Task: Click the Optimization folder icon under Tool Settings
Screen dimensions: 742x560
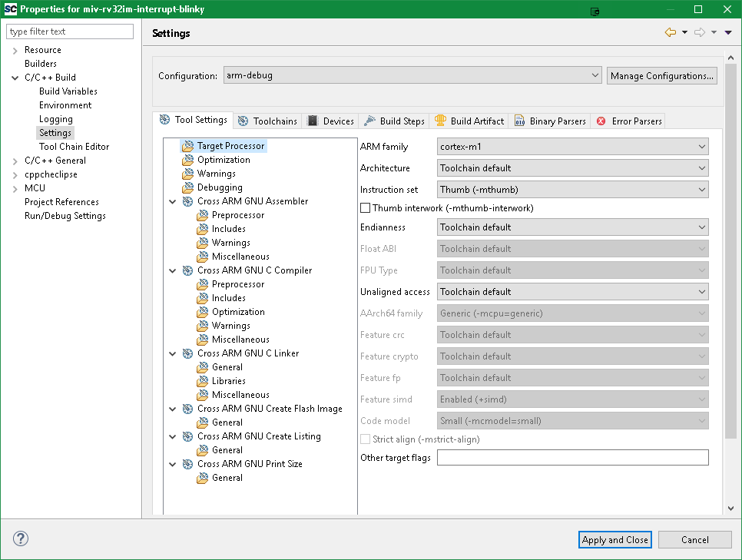Action: pyautogui.click(x=188, y=160)
